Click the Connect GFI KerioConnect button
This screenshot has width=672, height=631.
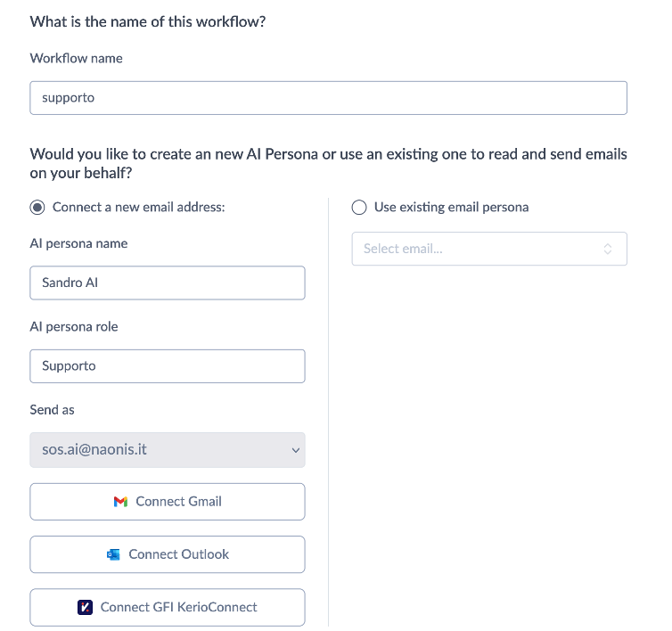click(168, 608)
